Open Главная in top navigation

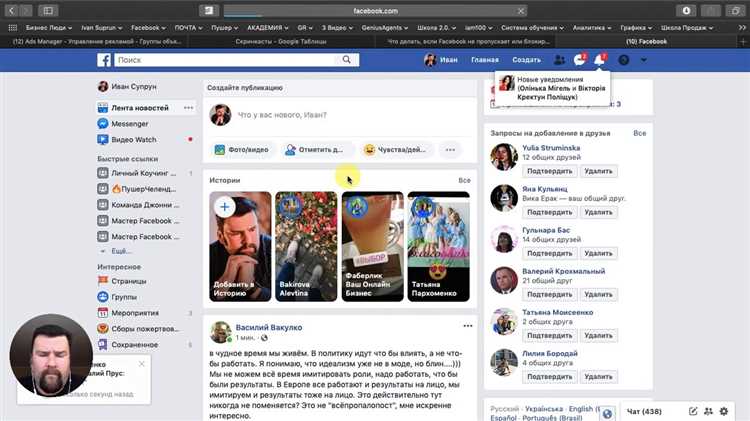pos(485,60)
